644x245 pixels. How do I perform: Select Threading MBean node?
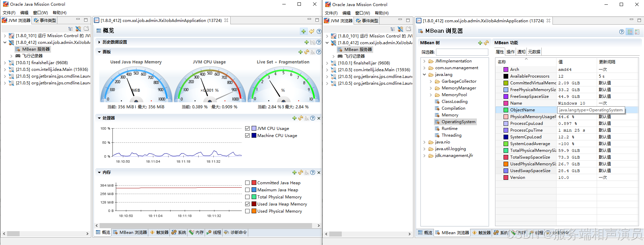point(451,135)
